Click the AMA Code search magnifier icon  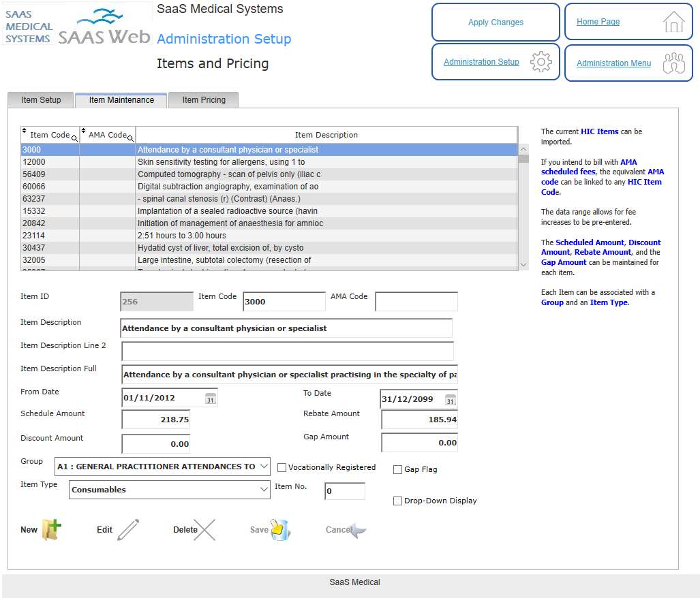[130, 139]
